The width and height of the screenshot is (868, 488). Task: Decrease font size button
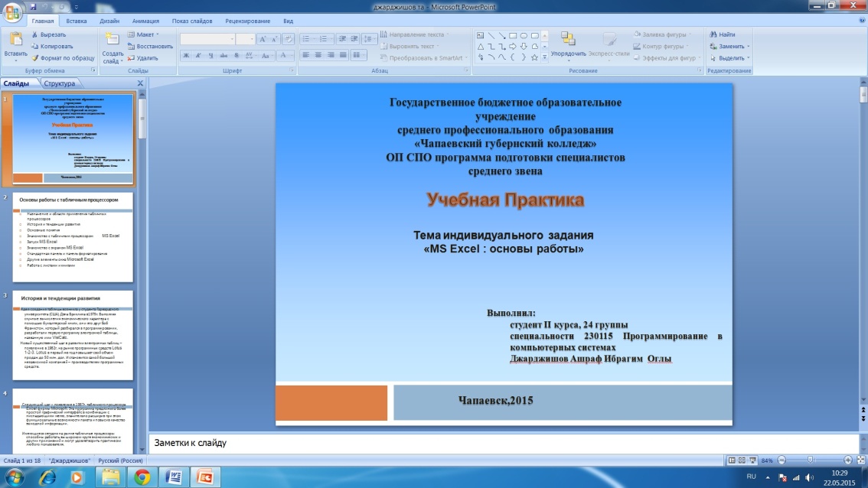tap(275, 39)
